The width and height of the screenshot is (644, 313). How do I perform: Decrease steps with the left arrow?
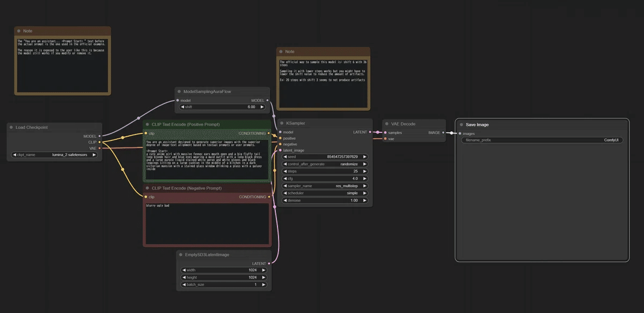286,171
